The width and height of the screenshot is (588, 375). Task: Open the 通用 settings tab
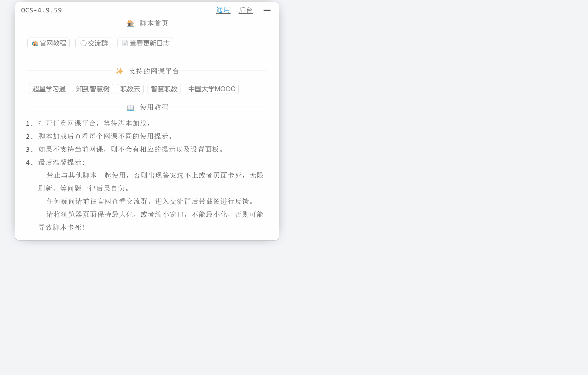223,10
